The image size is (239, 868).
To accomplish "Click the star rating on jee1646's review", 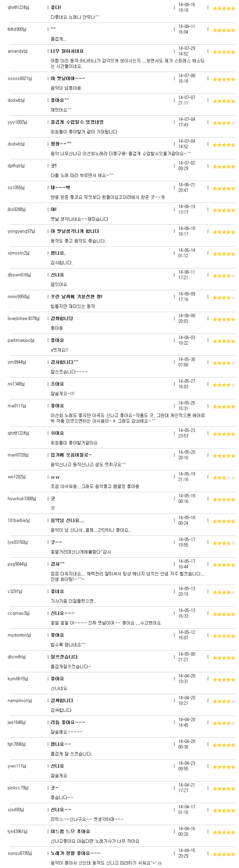I will (224, 723).
